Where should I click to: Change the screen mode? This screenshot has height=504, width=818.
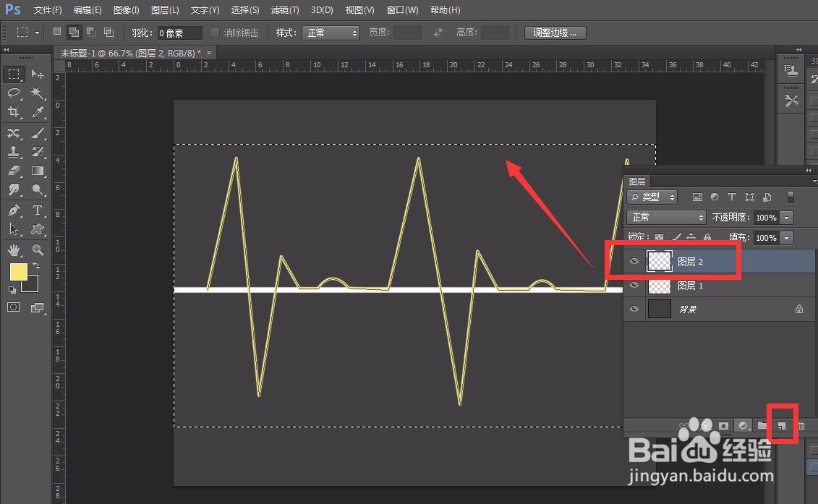(37, 307)
